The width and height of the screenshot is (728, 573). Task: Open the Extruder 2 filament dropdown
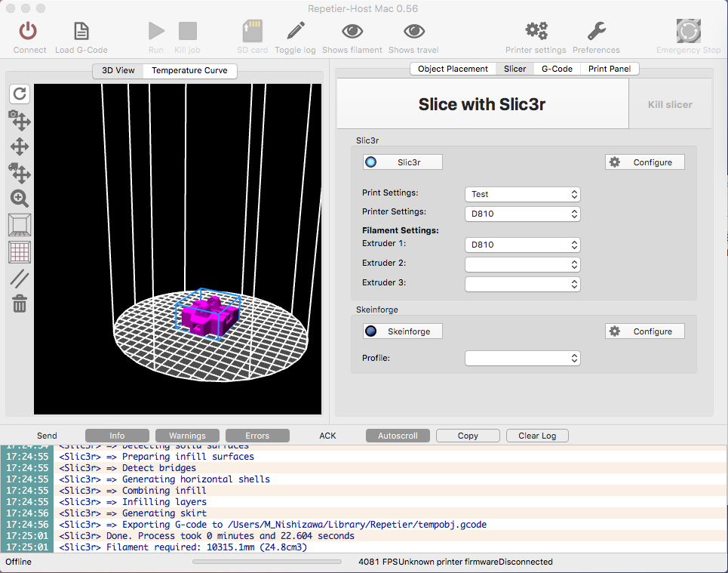[x=522, y=264]
